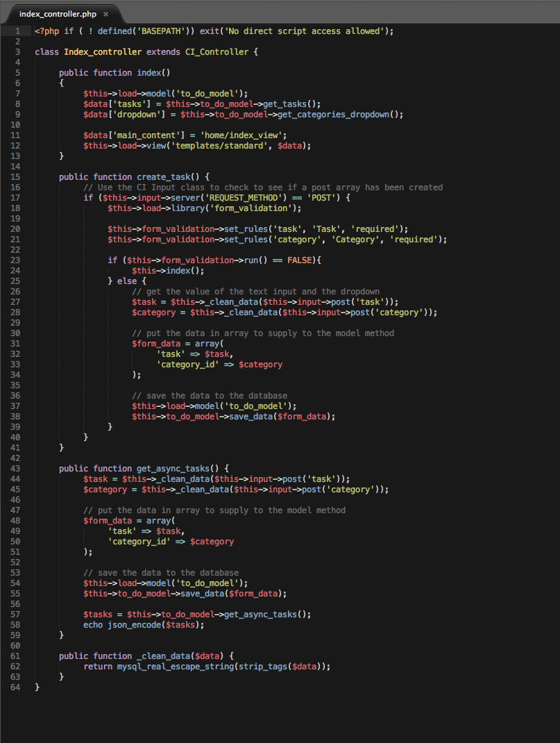Image resolution: width=560 pixels, height=743 pixels.
Task: Click line number 15 in the gutter
Action: 15,177
